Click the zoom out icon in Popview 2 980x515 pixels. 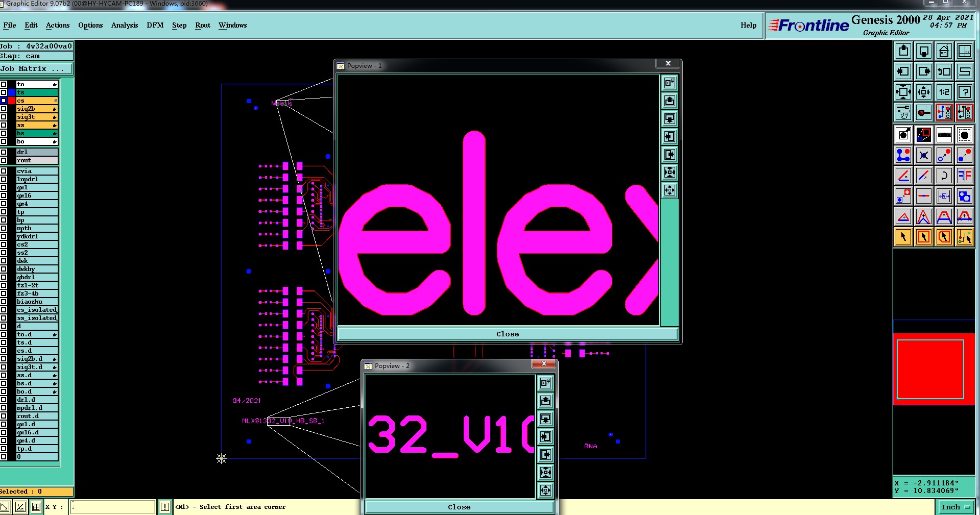pyautogui.click(x=545, y=491)
